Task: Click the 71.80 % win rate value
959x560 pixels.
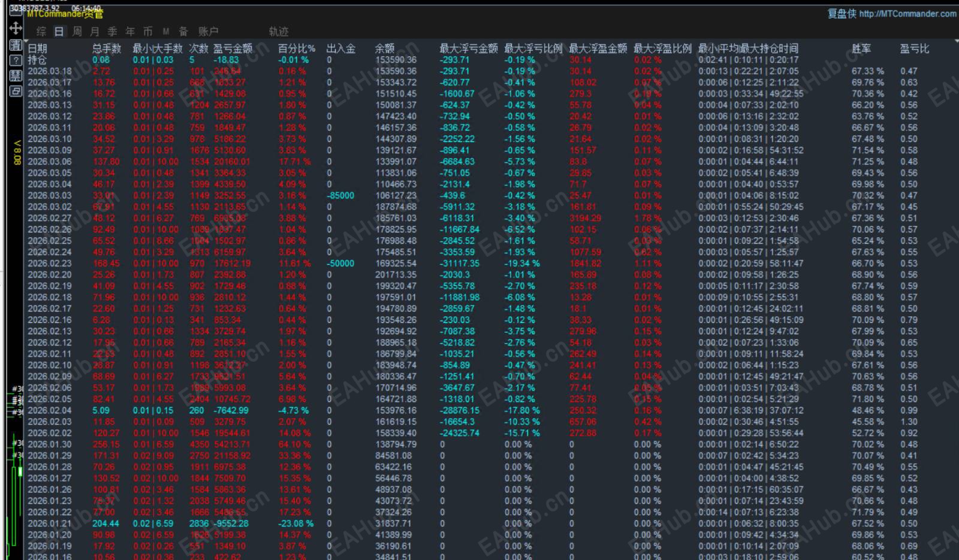Action: pyautogui.click(x=868, y=399)
